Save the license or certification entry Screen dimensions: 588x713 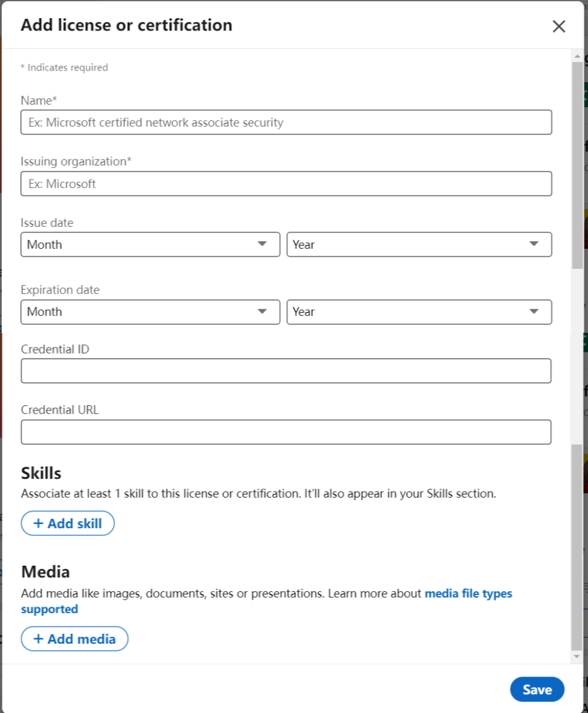(x=537, y=689)
